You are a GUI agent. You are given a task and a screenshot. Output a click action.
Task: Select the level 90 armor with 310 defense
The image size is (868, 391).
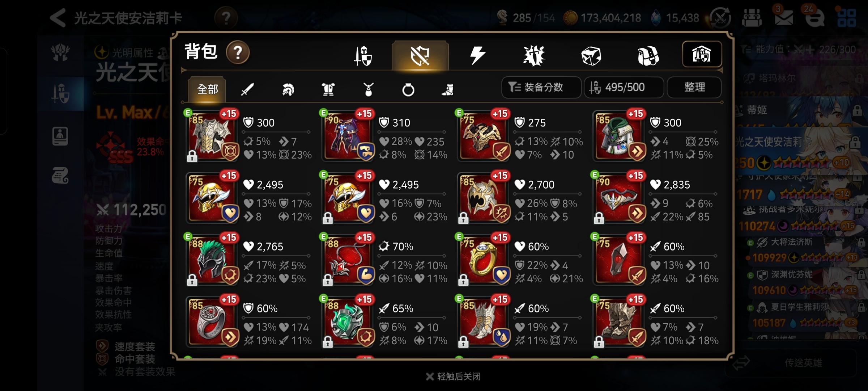tap(347, 136)
